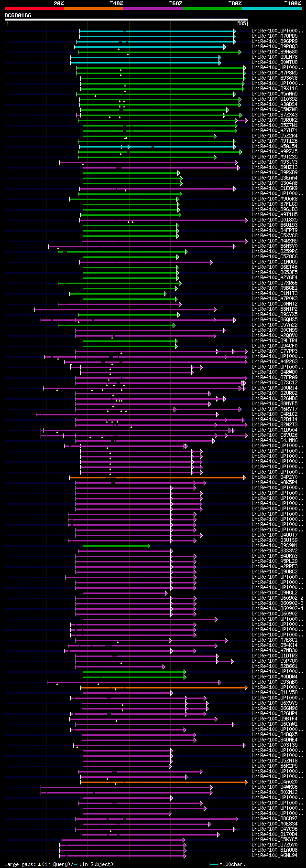Click the green ~80% identity legend segment
306x868 pixels.
[x=212, y=8]
